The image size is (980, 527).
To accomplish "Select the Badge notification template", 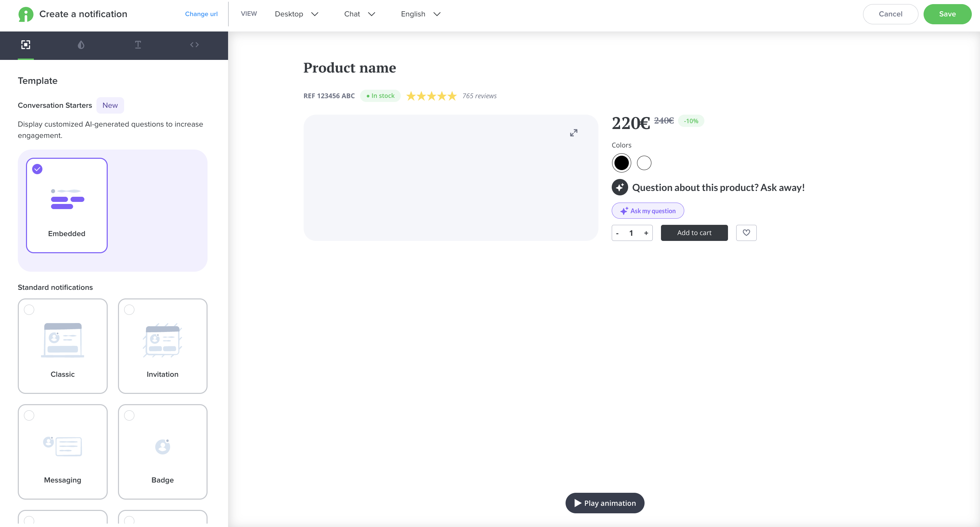I will point(162,452).
